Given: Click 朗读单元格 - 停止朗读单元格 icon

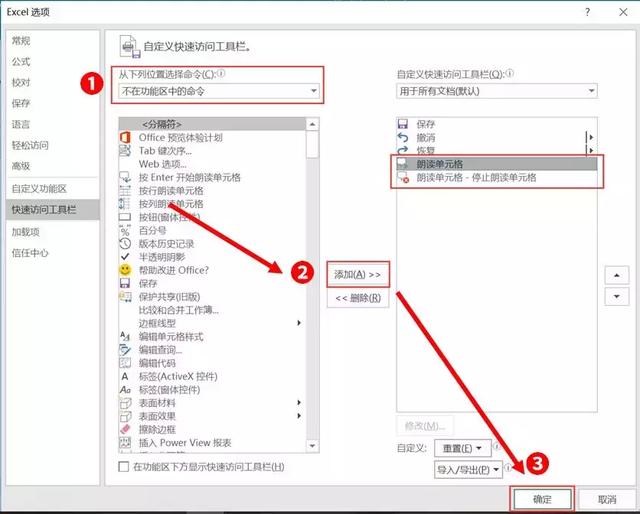Looking at the screenshot, I should point(403,177).
